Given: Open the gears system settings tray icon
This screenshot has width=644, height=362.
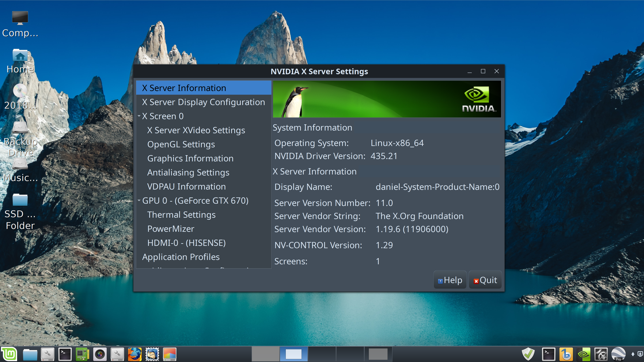Looking at the screenshot, I should coord(601,354).
